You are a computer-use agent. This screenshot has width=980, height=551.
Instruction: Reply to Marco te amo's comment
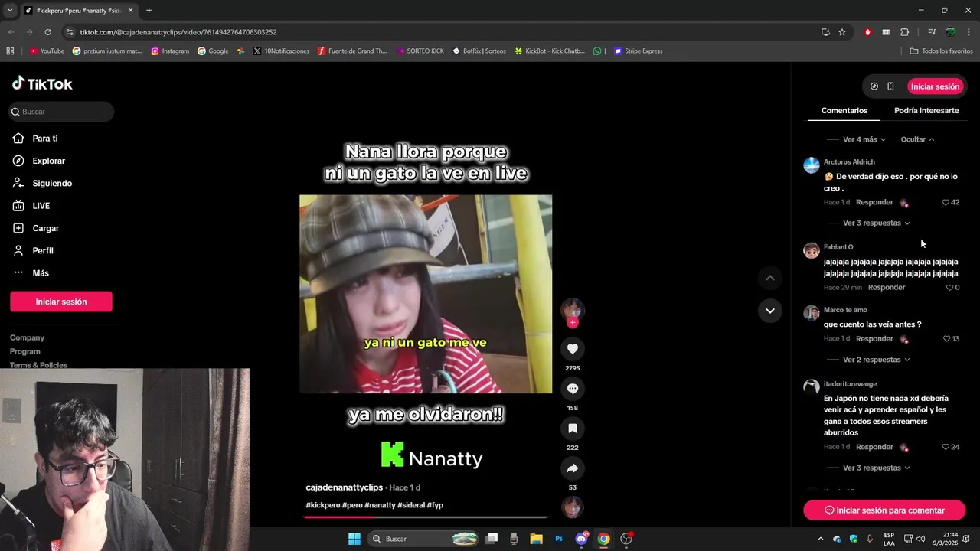coord(874,338)
